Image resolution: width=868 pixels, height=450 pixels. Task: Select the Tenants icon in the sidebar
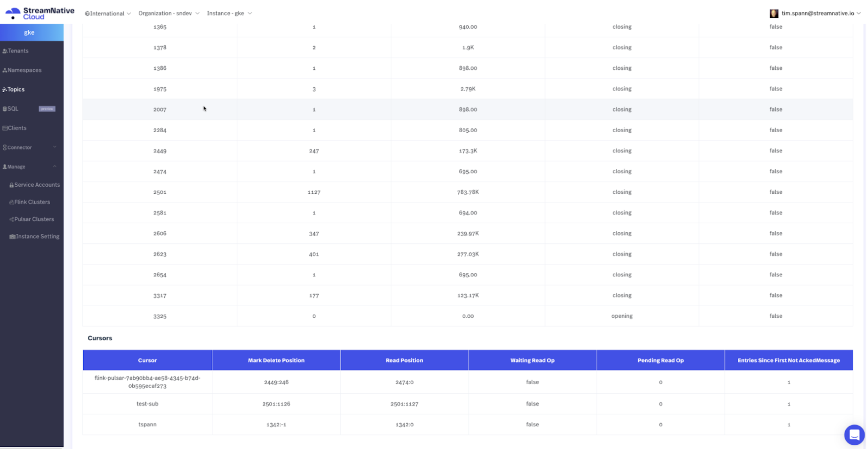pos(5,51)
